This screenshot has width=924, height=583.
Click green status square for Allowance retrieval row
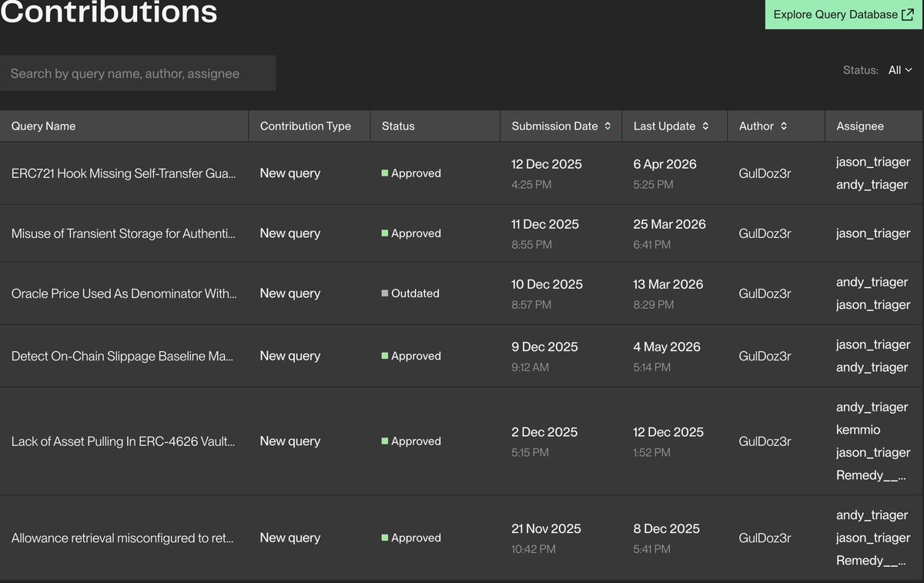pyautogui.click(x=385, y=538)
